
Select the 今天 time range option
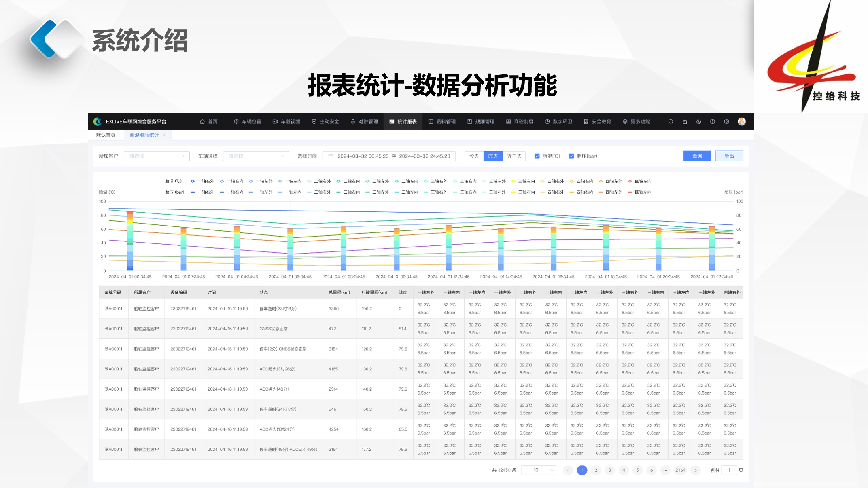point(474,156)
